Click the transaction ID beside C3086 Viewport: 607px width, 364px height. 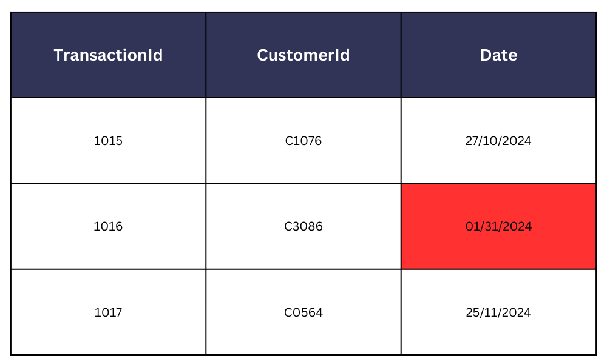coord(108,226)
